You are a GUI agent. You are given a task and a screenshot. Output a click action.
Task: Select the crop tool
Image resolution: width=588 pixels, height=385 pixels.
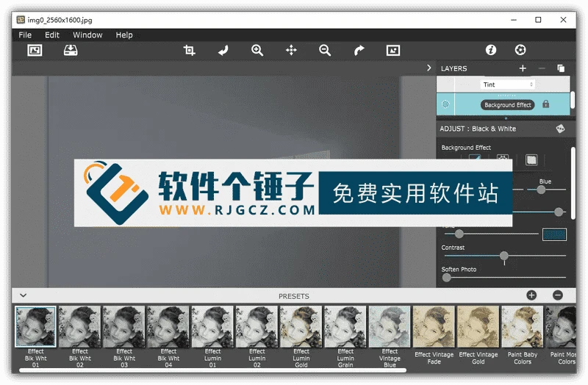click(x=190, y=50)
